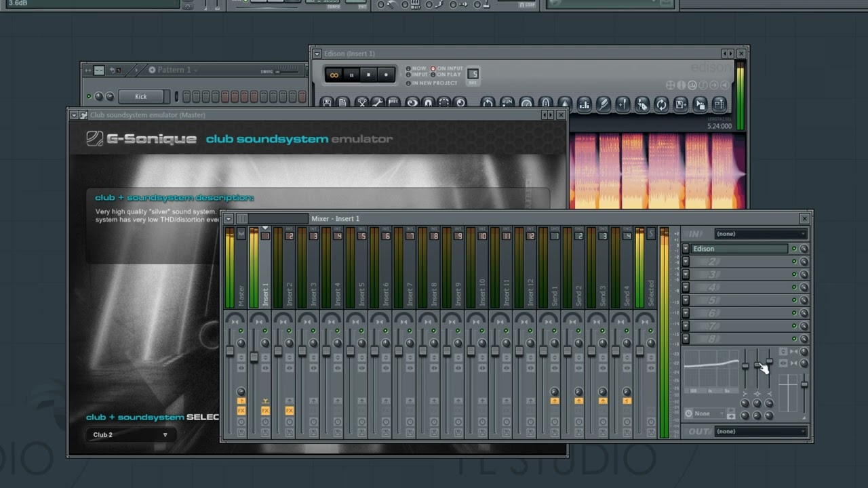Click Edison's loop tuner circular arrows icon
This screenshot has height=488, width=868.
661,104
